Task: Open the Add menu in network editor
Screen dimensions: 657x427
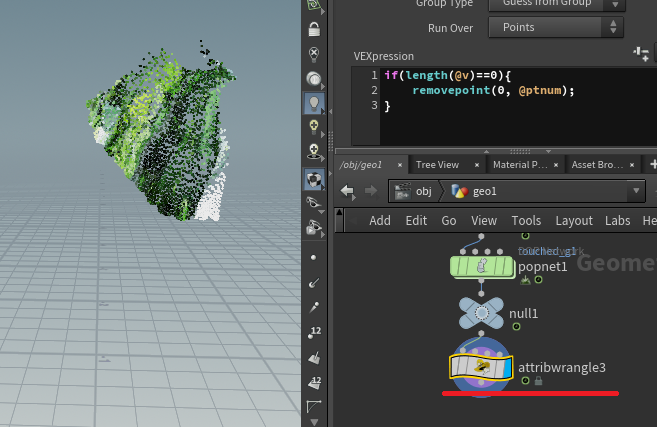Action: pyautogui.click(x=380, y=220)
